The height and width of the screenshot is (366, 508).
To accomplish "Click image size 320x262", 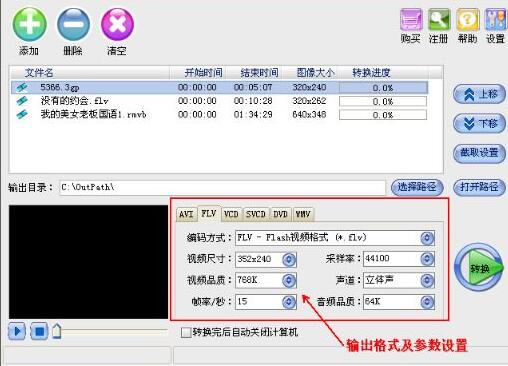I will (x=309, y=101).
